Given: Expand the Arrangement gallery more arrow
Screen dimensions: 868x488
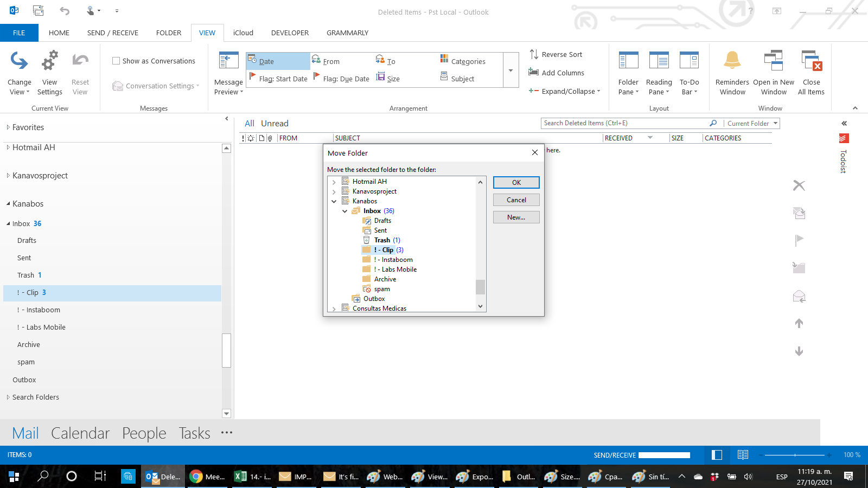Looking at the screenshot, I should 510,70.
